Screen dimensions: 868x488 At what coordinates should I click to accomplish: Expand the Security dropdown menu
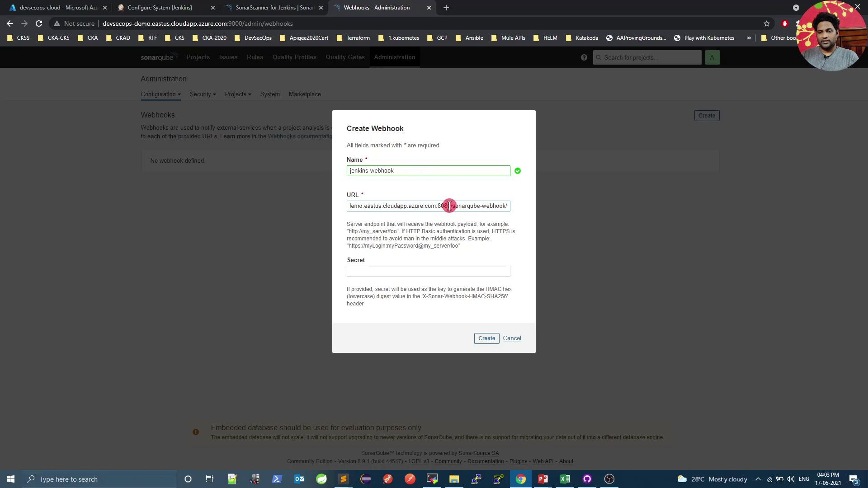pos(203,94)
